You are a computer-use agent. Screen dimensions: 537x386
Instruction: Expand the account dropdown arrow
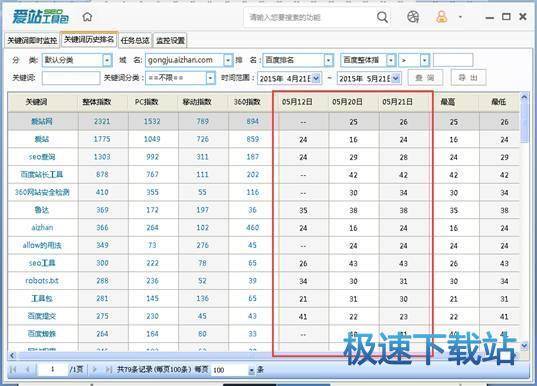(460, 17)
